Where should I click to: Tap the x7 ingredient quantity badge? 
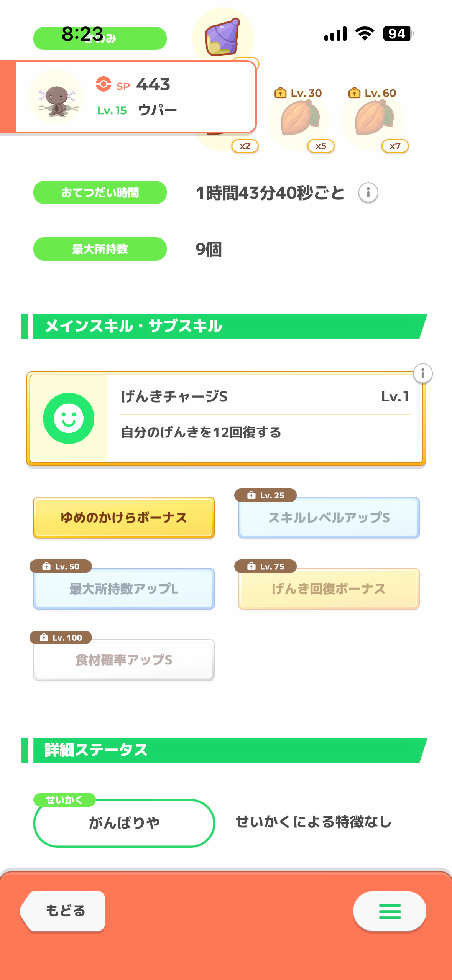(395, 146)
